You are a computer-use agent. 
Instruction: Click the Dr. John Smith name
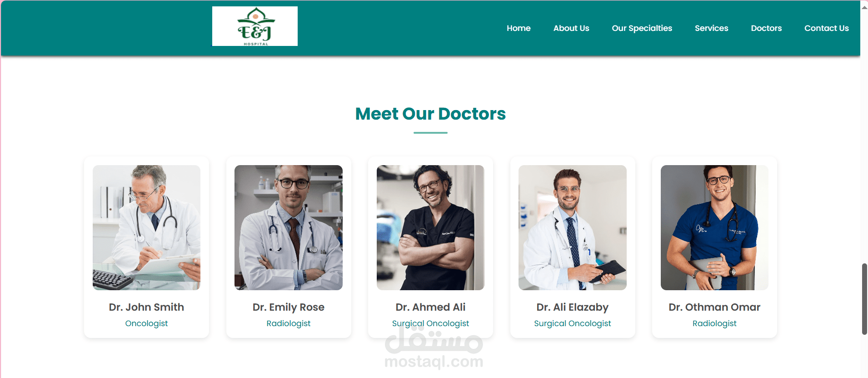(x=146, y=307)
